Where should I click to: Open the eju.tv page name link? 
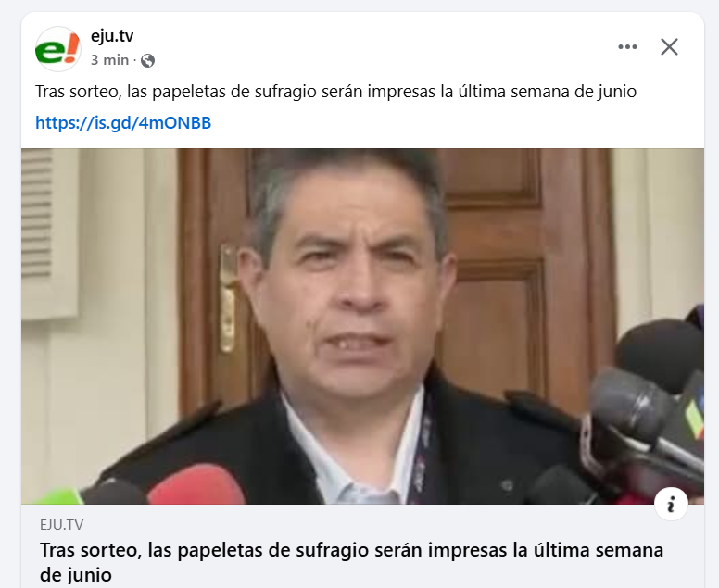coord(112,36)
